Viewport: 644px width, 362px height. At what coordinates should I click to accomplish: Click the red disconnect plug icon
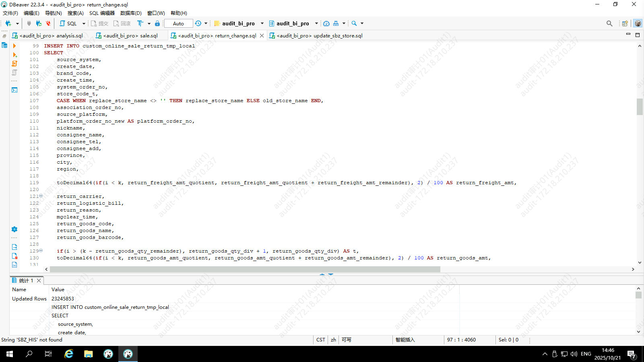pos(48,23)
